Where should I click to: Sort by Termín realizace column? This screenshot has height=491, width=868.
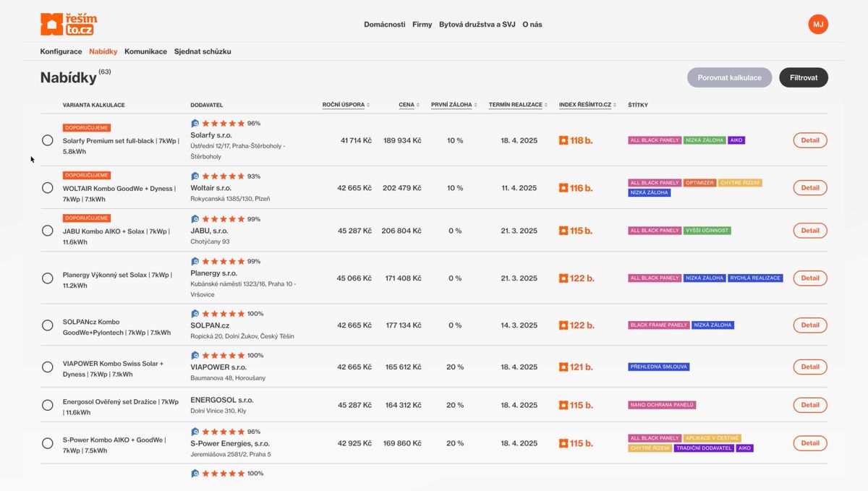pos(519,105)
